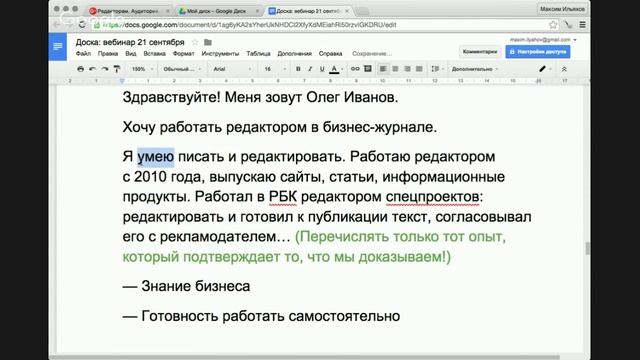Screen dimensions: 640x360
Task: Switch to the Редактораи. Аудитория browser tab
Action: point(128,11)
